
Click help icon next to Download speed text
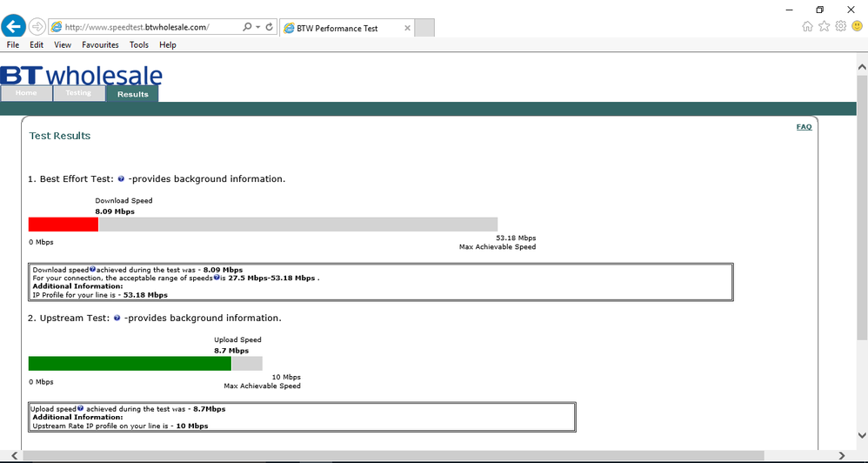click(x=92, y=269)
